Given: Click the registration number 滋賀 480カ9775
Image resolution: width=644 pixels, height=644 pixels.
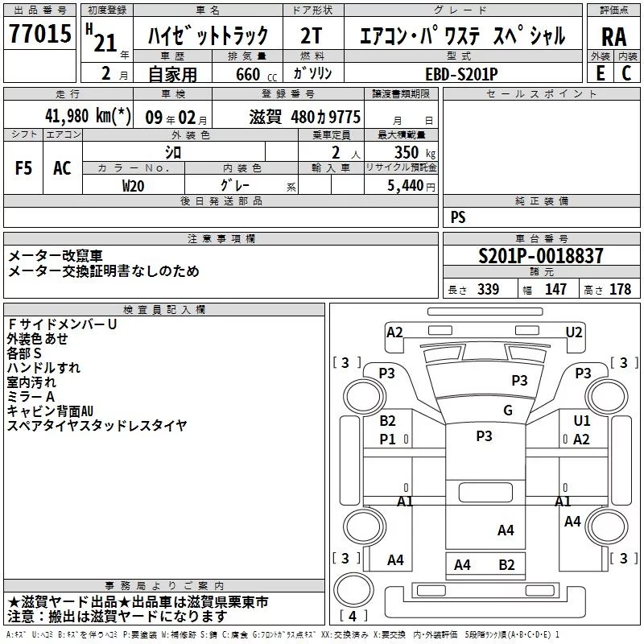Looking at the screenshot, I should tap(305, 118).
